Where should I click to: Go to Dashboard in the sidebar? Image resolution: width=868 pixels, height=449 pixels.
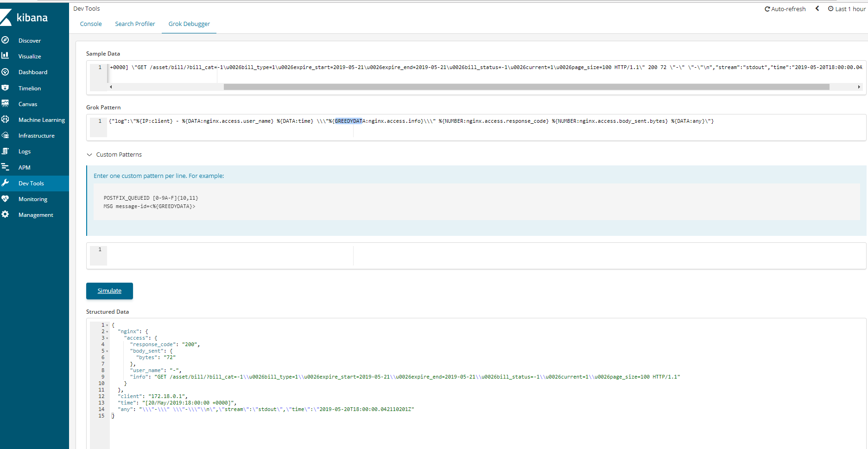[x=33, y=72]
